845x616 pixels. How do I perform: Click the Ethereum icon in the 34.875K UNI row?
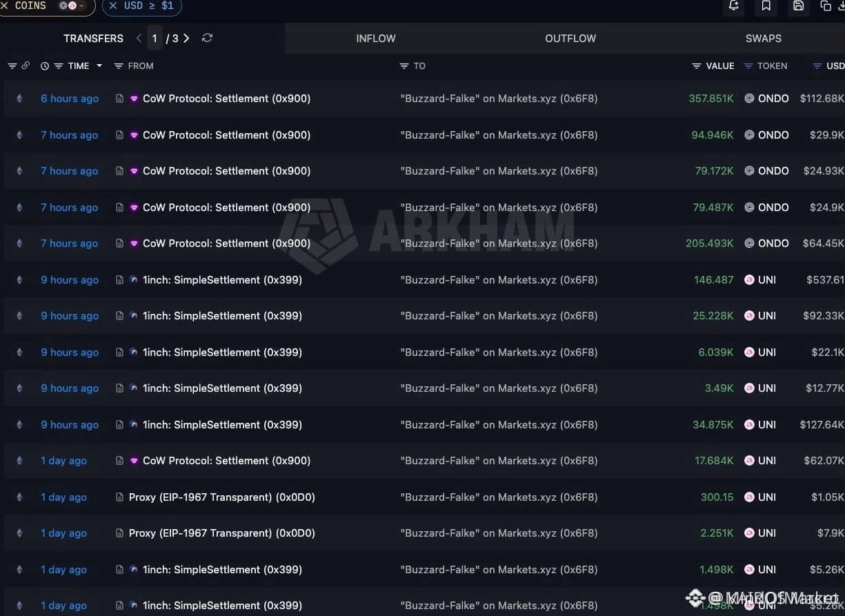pos(19,425)
